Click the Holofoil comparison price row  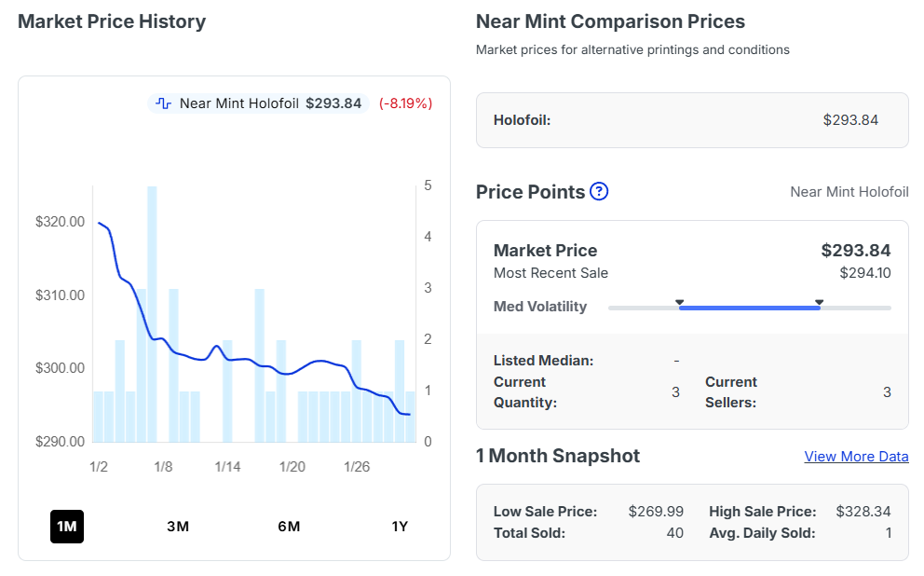click(x=691, y=120)
